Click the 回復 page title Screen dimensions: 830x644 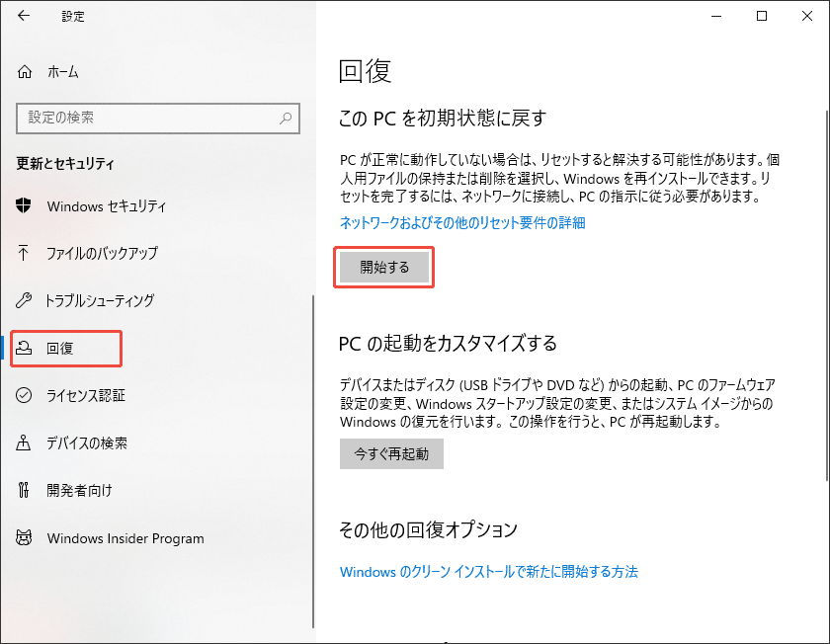pos(365,71)
